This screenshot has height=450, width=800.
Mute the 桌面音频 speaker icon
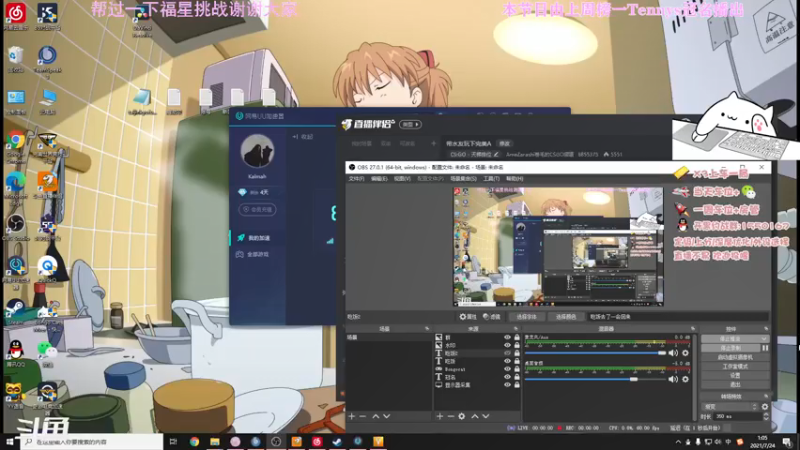pos(673,379)
